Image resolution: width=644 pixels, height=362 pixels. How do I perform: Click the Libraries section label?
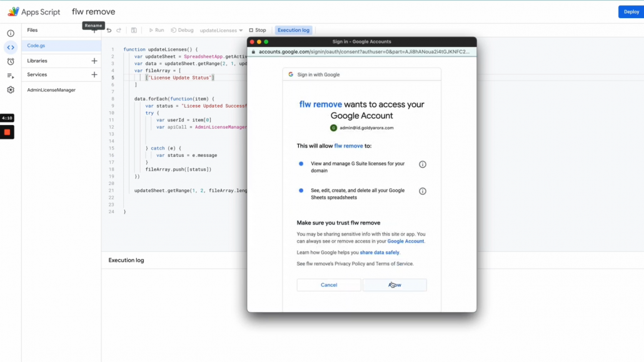(x=37, y=61)
